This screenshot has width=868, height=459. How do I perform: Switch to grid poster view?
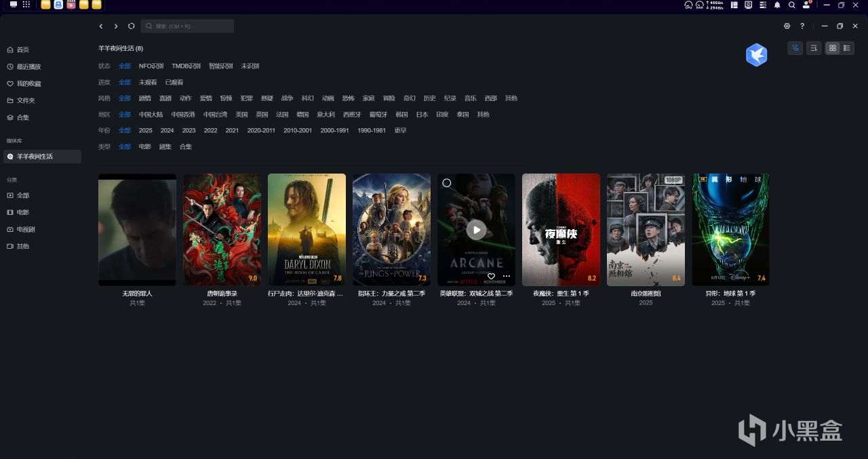point(833,48)
